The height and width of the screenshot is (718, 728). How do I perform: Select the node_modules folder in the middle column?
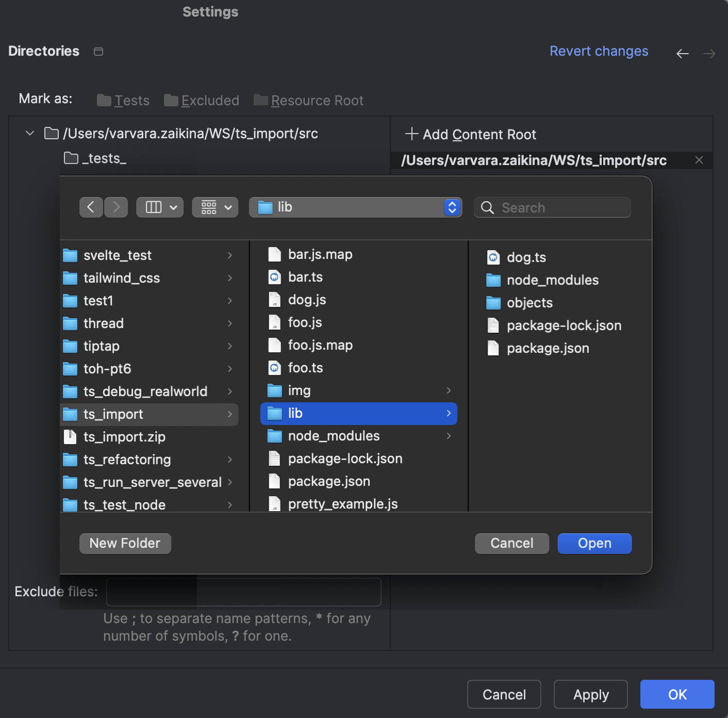click(334, 436)
